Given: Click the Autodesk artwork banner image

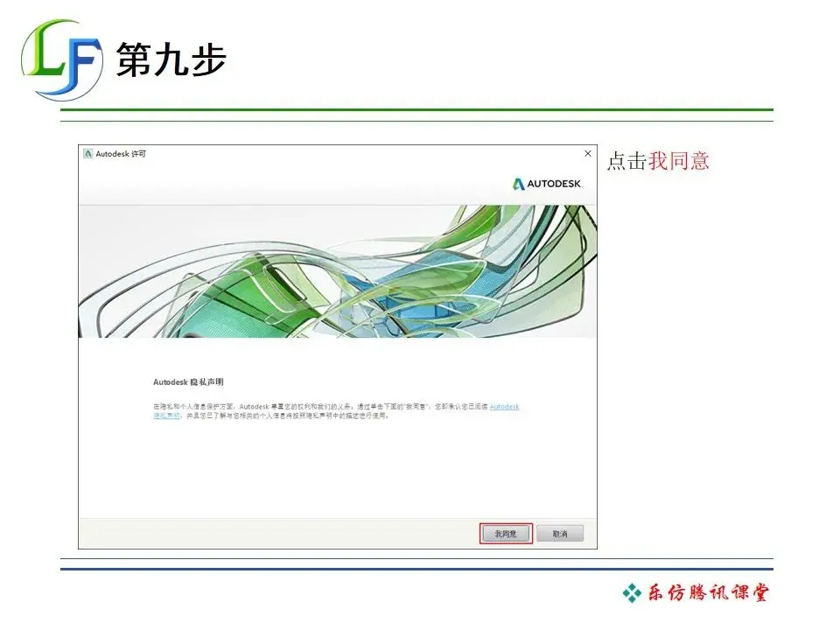Looking at the screenshot, I should coord(338,271).
